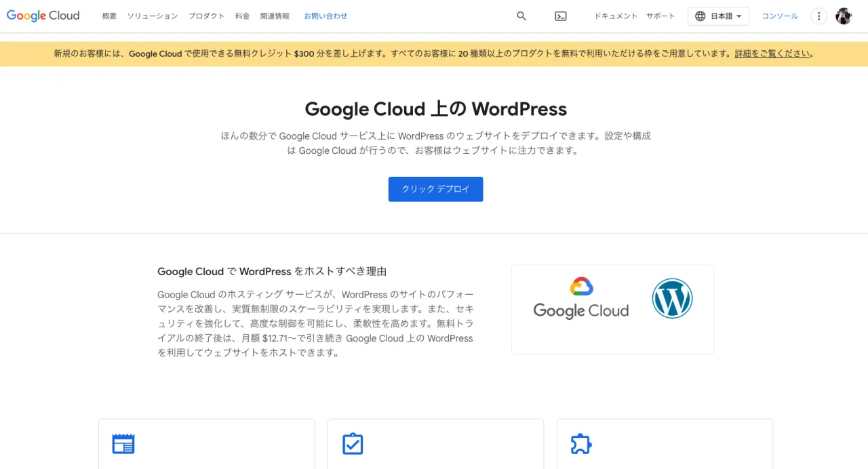This screenshot has width=868, height=469.
Task: Click the puzzle piece extension icon
Action: 581,444
